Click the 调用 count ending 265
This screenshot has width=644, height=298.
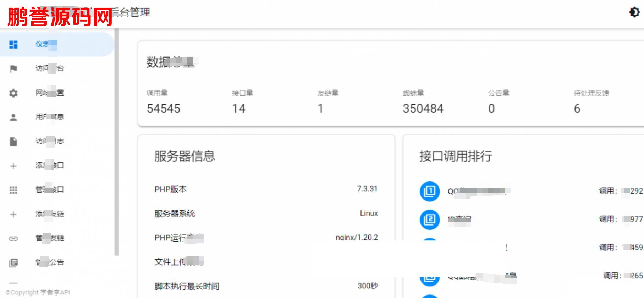(623, 275)
